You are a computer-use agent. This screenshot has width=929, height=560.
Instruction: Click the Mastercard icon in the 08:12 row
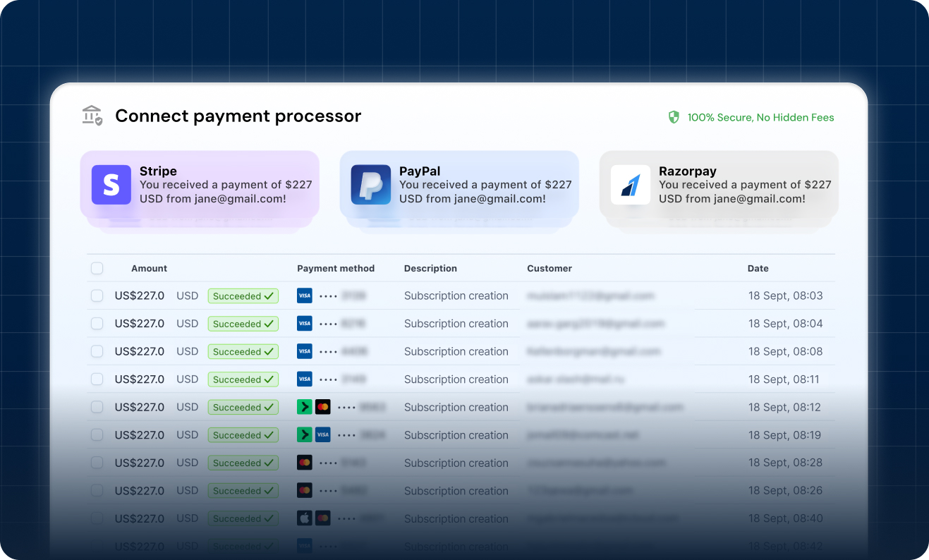[x=323, y=407]
